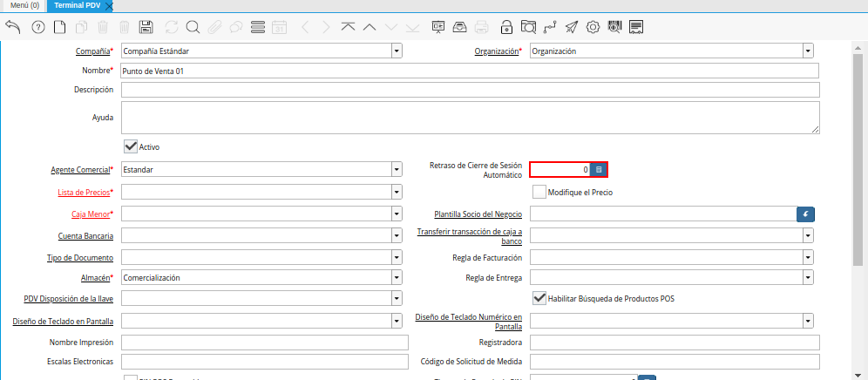This screenshot has height=380, width=868.
Task: Click Plantilla Socio del Negocio lookup button
Action: [805, 214]
